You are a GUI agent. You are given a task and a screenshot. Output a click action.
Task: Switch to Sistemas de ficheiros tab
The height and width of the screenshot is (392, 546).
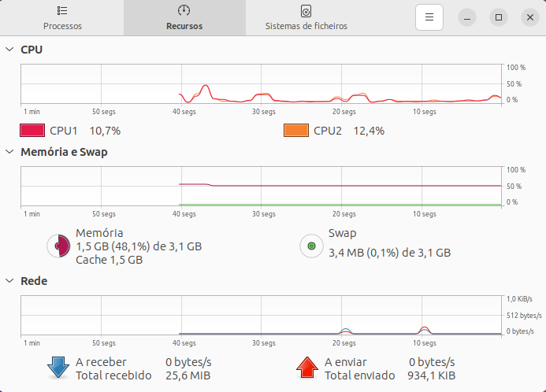[306, 18]
